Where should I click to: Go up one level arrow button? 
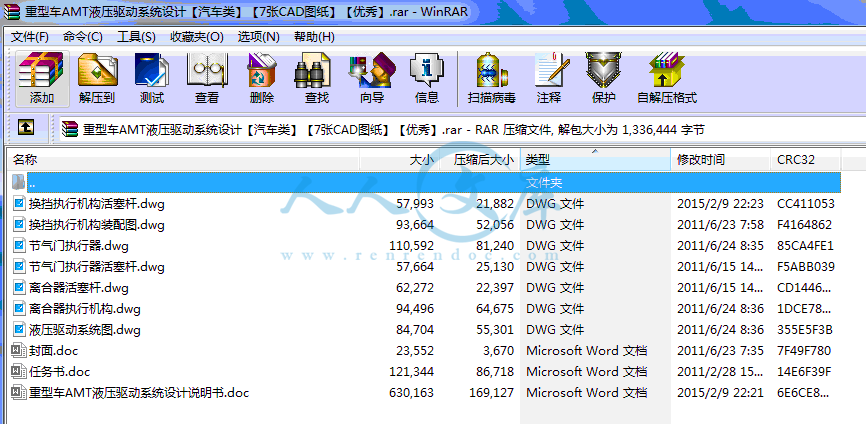tap(25, 128)
